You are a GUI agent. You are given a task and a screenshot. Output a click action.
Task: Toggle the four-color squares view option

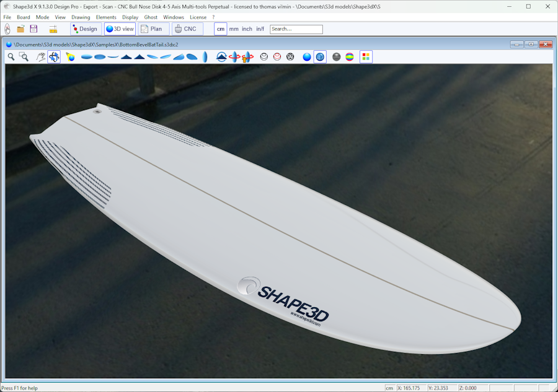[366, 57]
